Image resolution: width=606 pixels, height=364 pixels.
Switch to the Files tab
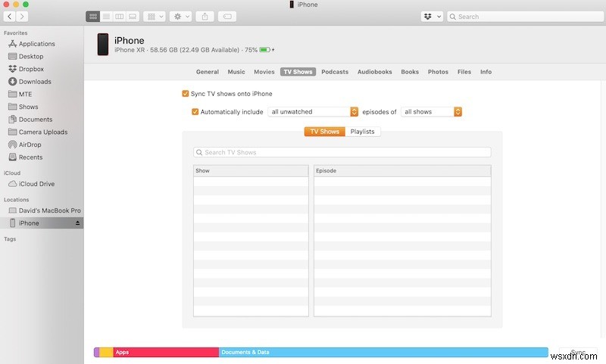pos(464,72)
